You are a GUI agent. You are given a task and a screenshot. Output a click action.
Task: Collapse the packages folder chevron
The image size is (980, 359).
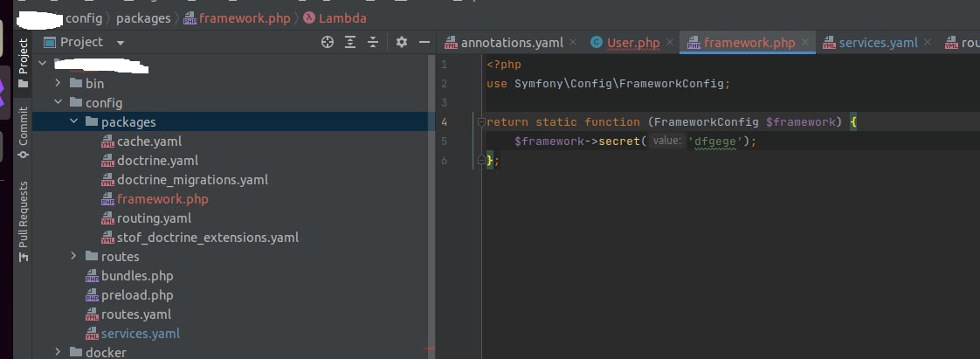pos(73,121)
